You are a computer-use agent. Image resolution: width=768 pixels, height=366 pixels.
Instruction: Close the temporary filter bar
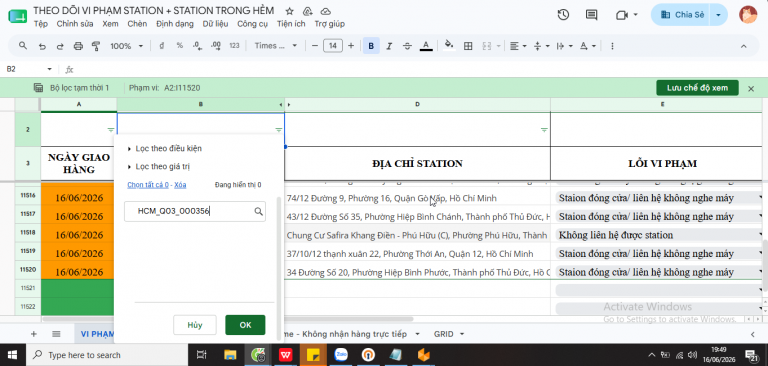coord(751,89)
